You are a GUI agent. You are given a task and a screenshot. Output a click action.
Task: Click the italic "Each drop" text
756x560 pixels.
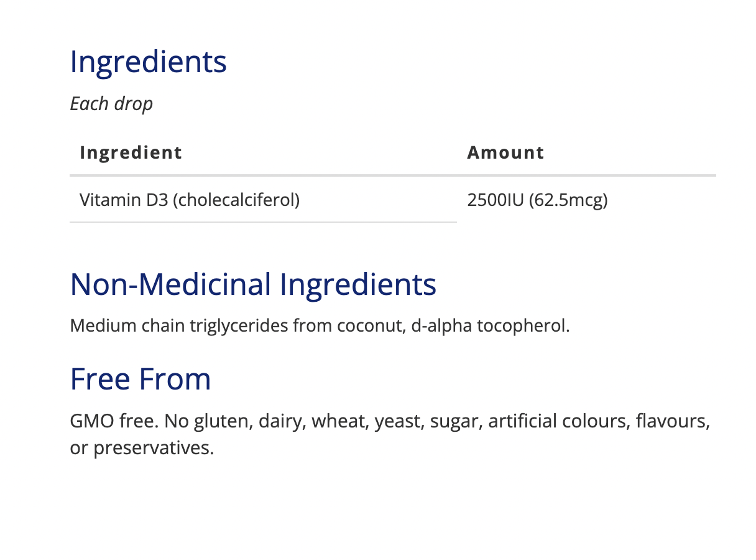[111, 103]
